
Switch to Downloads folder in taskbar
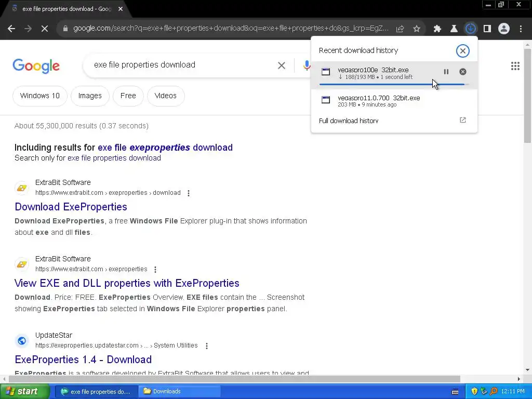coord(179,392)
